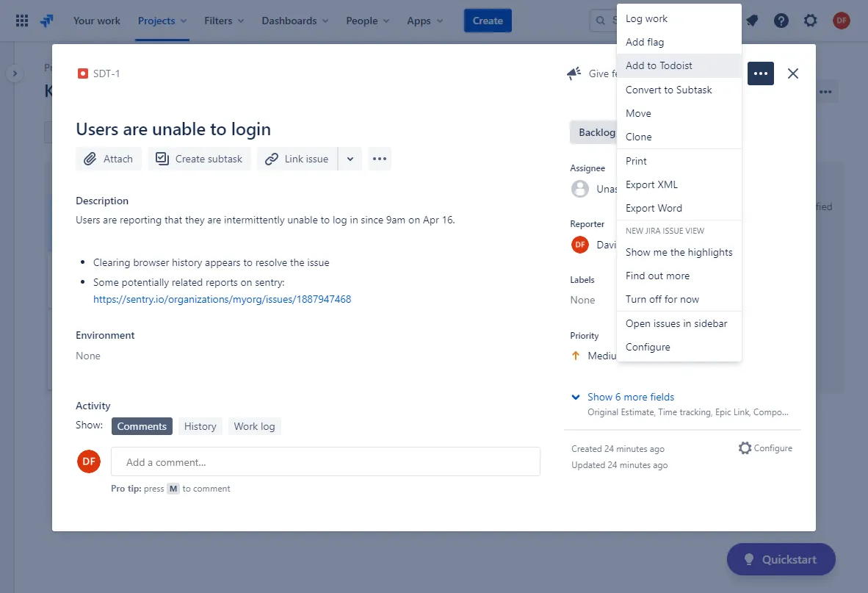Switch to the History activity tab
Screen dimensions: 868x593
coord(200,426)
